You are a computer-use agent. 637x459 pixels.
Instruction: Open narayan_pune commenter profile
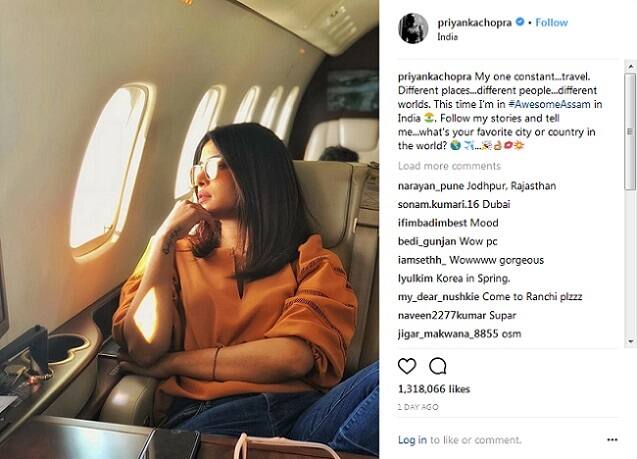point(431,186)
